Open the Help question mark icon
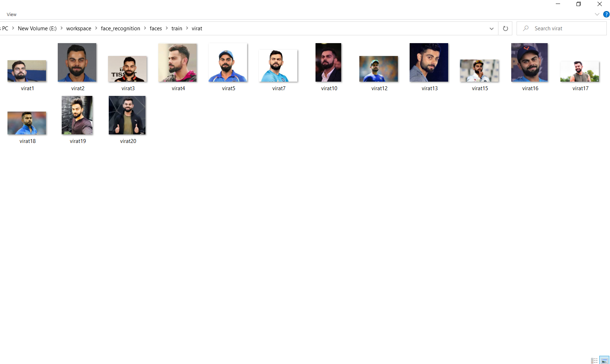610x364 pixels. 606,14
